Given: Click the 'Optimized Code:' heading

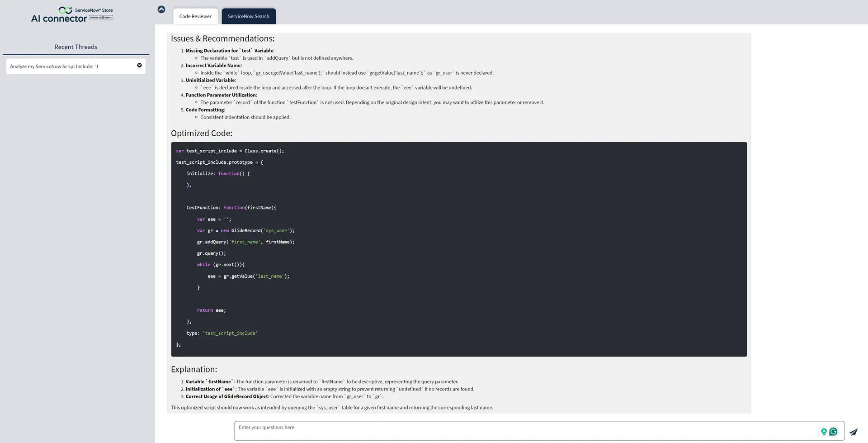Looking at the screenshot, I should [x=202, y=133].
